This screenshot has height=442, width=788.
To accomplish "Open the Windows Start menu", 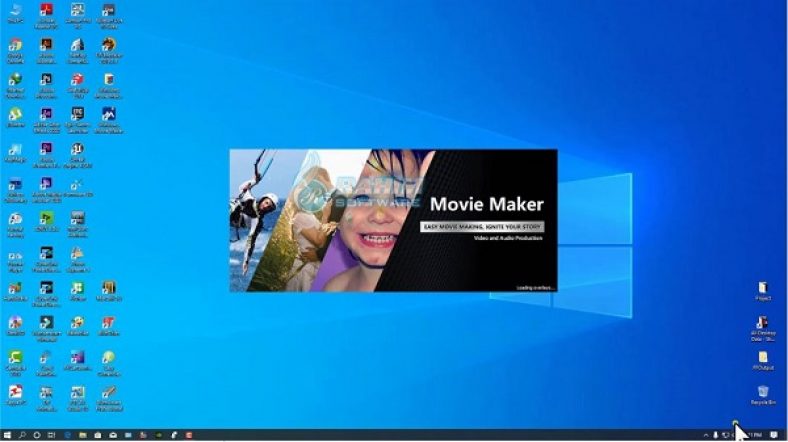I will pyautogui.click(x=7, y=435).
